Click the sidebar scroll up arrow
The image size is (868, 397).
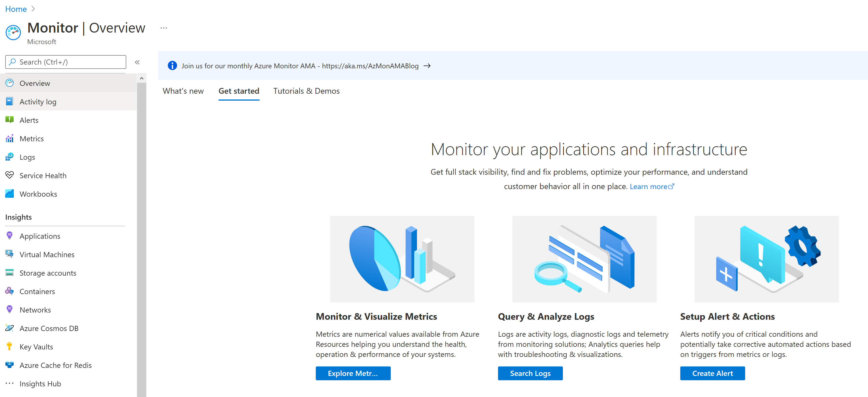pos(142,78)
